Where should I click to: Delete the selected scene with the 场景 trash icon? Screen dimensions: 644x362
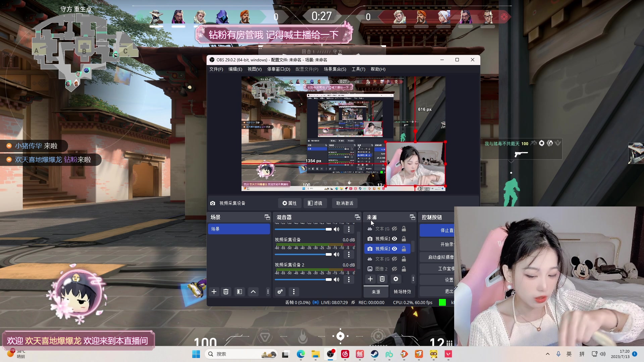click(x=226, y=292)
